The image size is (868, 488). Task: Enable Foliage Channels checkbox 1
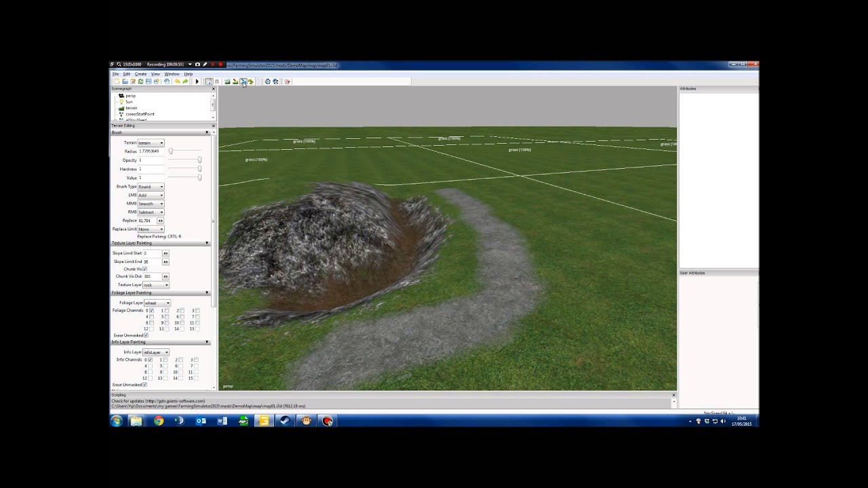(x=166, y=310)
